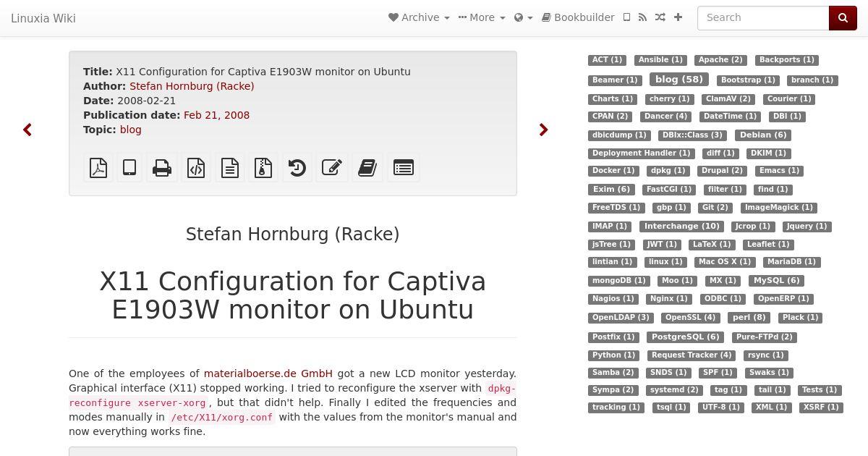Open the OpenSSL (4) tag
The height and width of the screenshot is (456, 868).
690,318
